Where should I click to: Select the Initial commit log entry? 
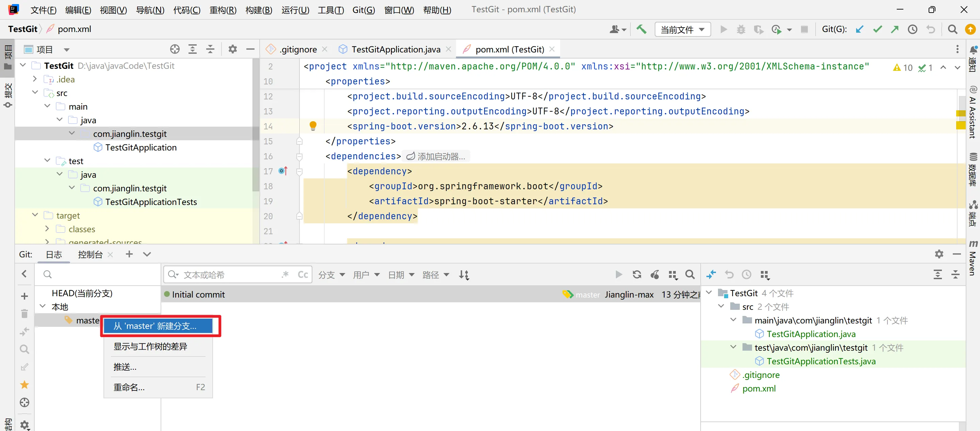[x=198, y=294]
